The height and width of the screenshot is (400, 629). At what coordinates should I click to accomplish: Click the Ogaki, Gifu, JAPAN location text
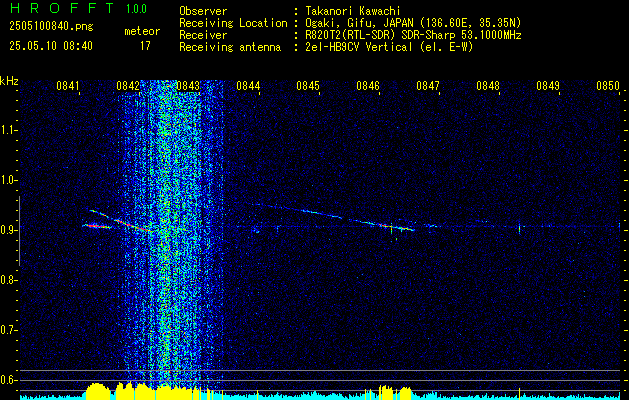[x=413, y=23]
